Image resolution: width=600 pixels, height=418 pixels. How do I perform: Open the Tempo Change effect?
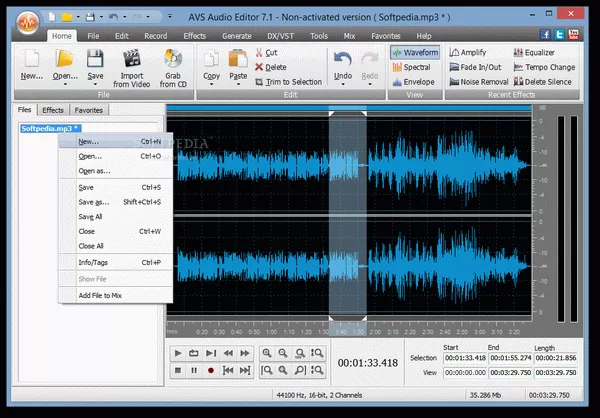point(544,67)
